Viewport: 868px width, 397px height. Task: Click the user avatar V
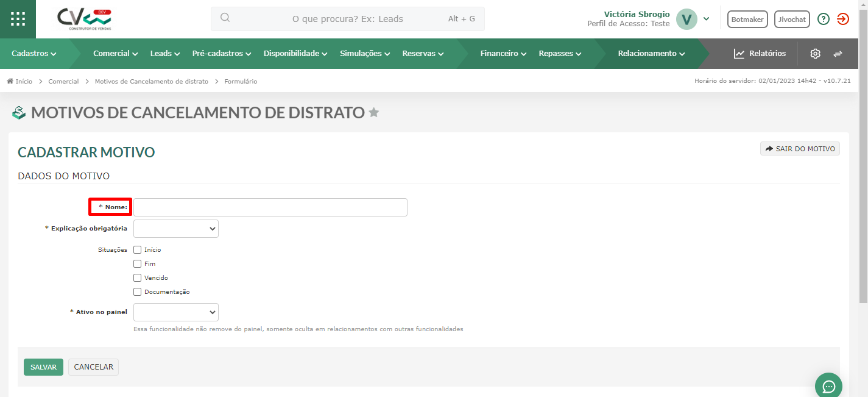point(686,19)
